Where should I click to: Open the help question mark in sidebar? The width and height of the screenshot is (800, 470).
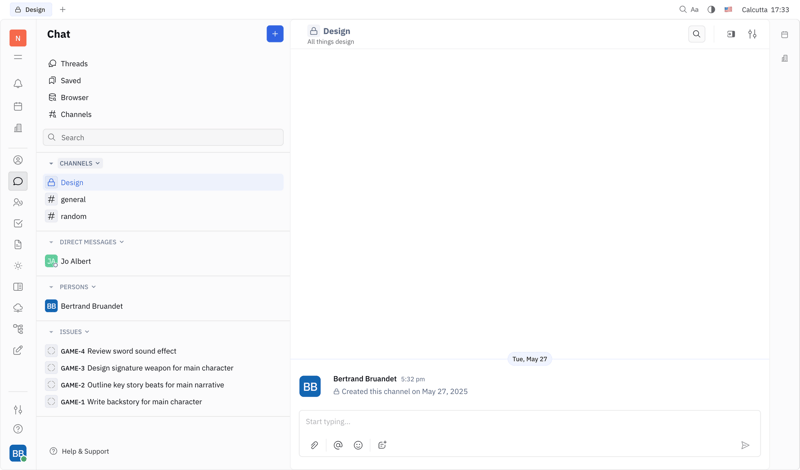(18, 429)
